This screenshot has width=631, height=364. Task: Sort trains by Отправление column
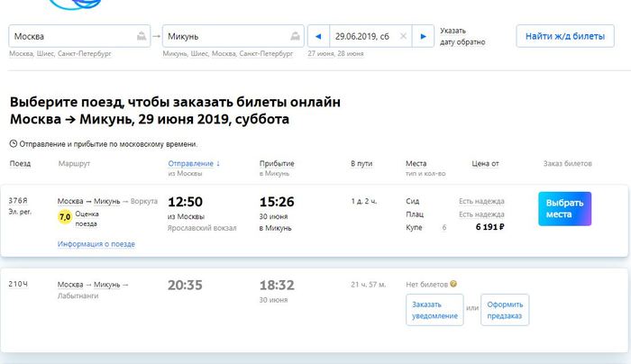point(194,163)
